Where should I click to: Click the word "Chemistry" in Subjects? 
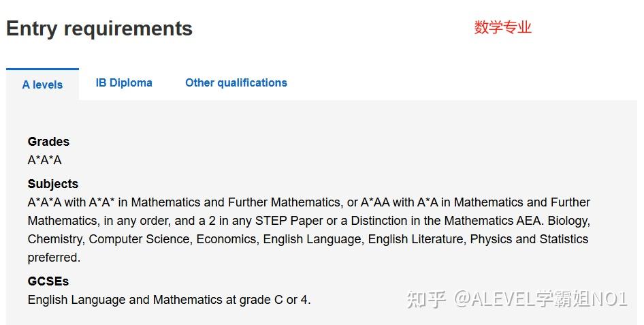[55, 239]
